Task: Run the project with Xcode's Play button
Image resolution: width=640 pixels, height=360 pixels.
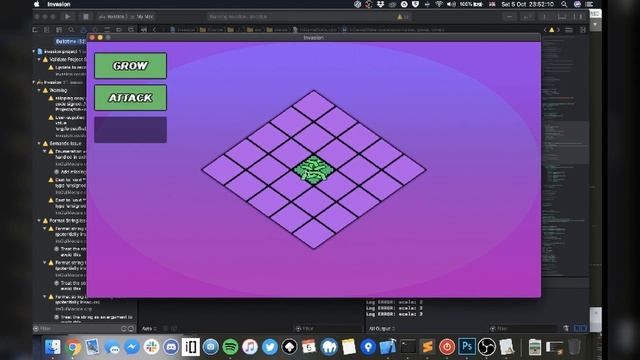Action: (68, 17)
